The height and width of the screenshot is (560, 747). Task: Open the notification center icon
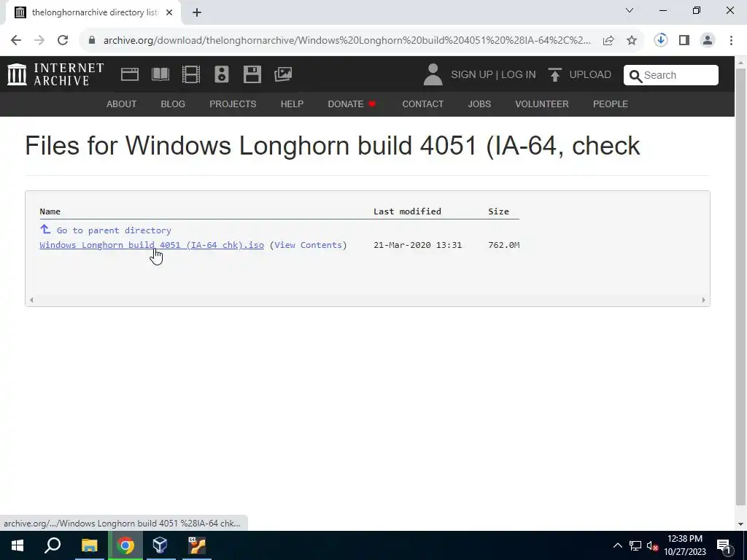point(724,545)
